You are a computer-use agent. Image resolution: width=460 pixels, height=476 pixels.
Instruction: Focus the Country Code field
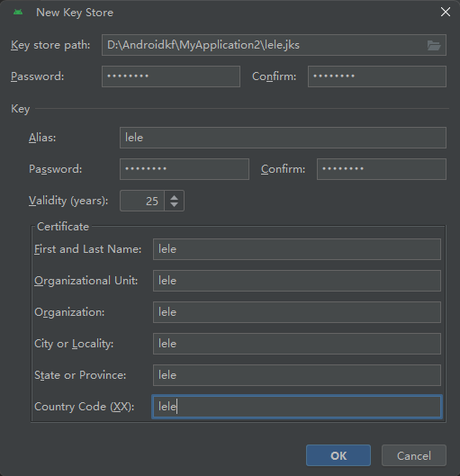[x=297, y=407]
